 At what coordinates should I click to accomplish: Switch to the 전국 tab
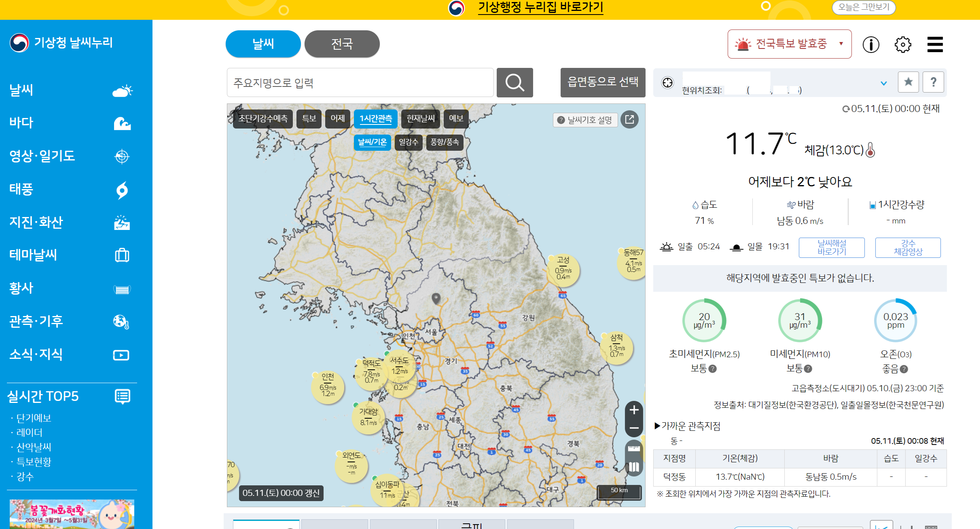coord(342,44)
